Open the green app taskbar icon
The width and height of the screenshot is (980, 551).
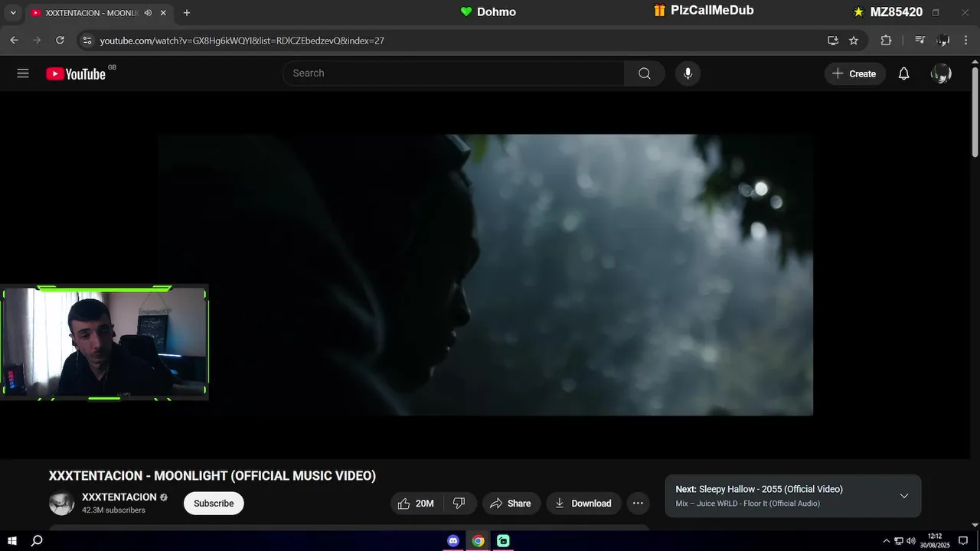[x=503, y=540]
